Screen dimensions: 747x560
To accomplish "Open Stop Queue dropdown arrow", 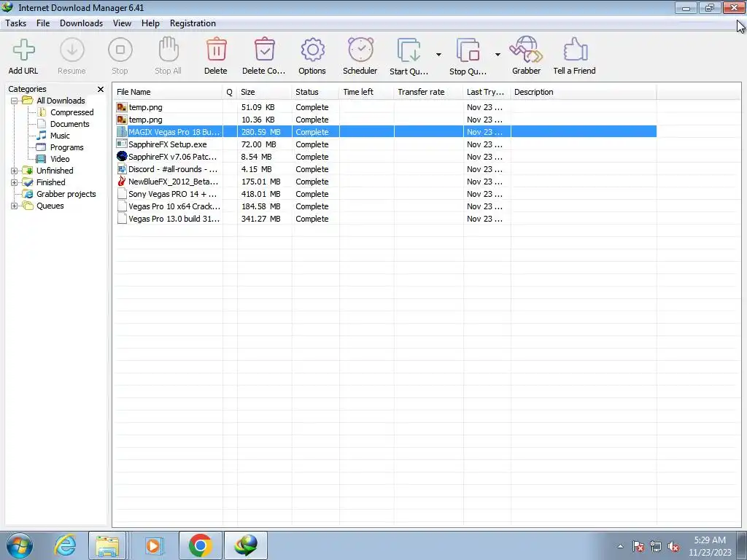I will [x=498, y=55].
